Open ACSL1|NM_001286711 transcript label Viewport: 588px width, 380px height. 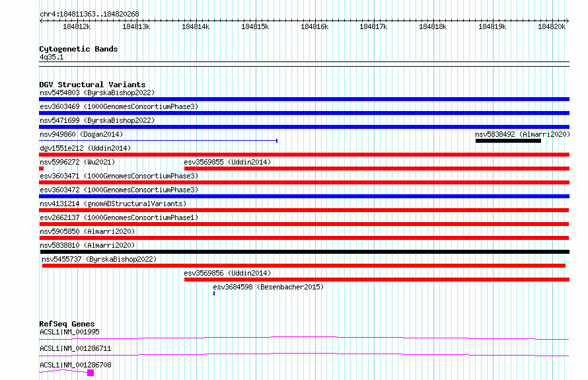75,348
